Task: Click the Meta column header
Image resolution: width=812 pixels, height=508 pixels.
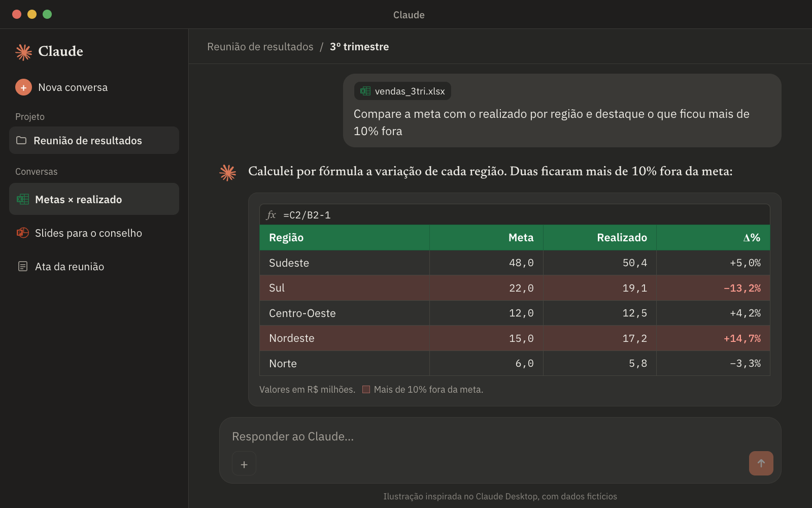Action: [x=486, y=238]
